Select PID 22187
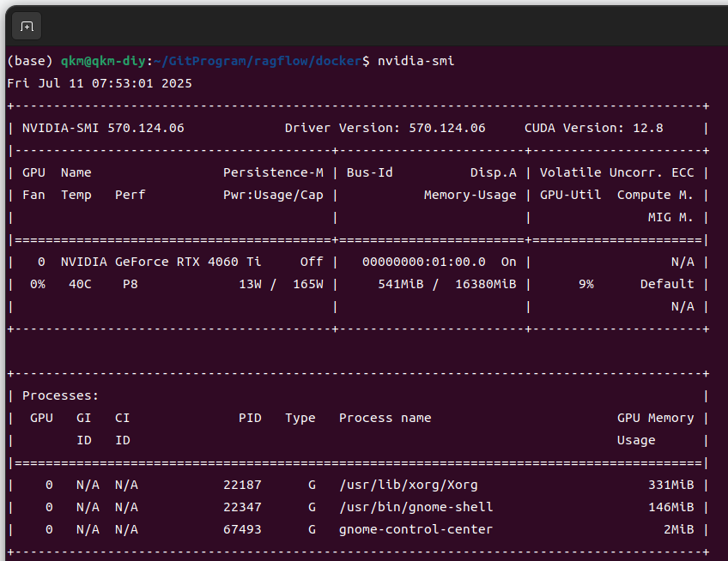The width and height of the screenshot is (728, 561). (242, 486)
